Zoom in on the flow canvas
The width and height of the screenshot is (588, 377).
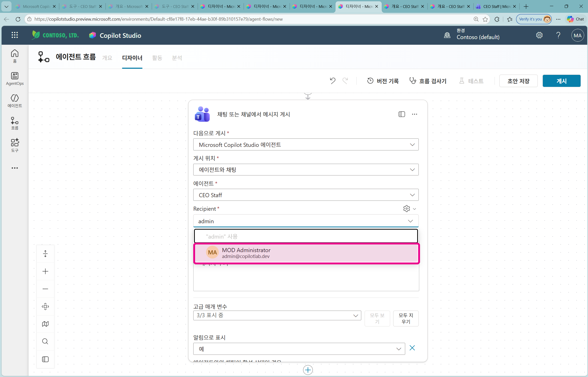[x=45, y=271]
